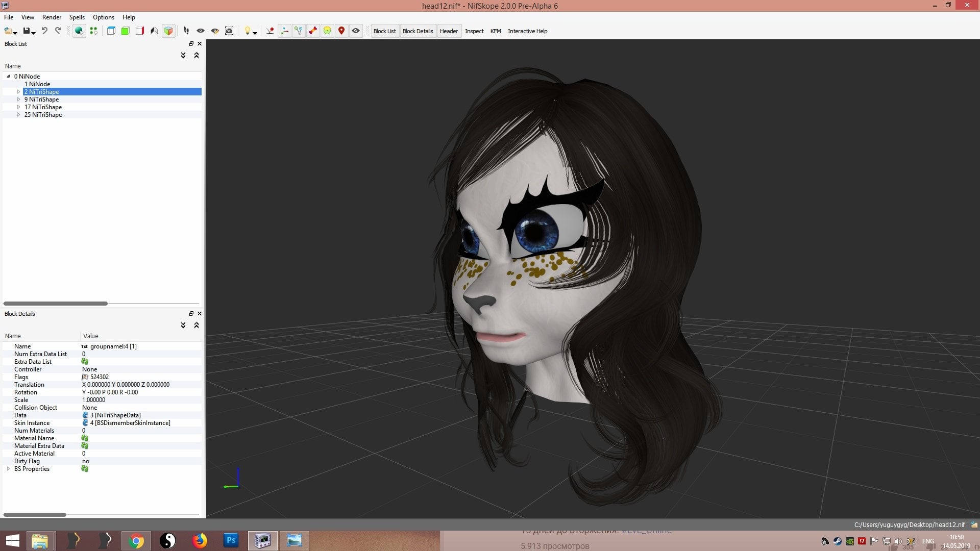The height and width of the screenshot is (551, 980).
Task: Click the green cube view icon
Action: point(125,31)
